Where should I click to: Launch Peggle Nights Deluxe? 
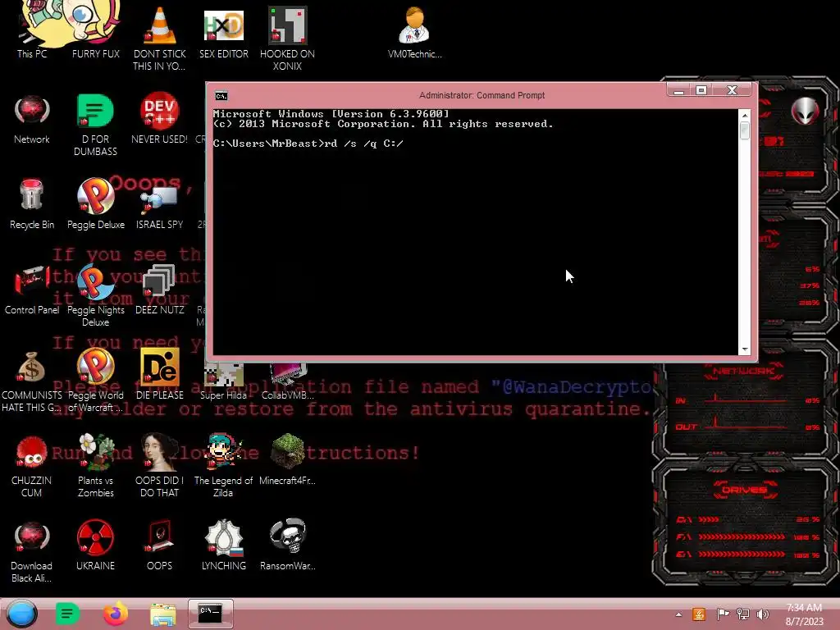point(95,295)
